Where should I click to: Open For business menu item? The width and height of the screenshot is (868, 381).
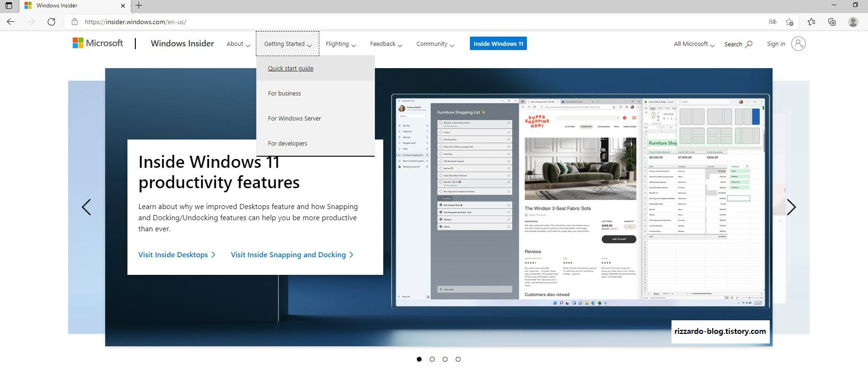315,93
